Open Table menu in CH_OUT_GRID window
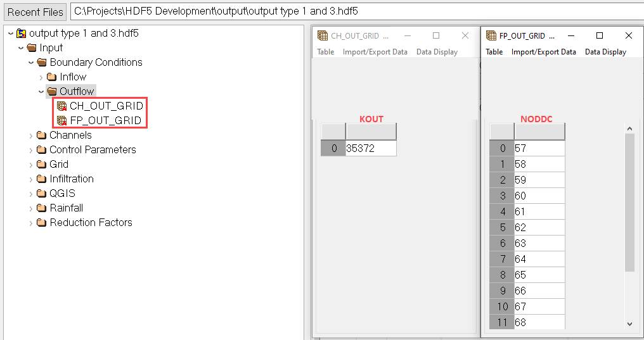 (326, 52)
